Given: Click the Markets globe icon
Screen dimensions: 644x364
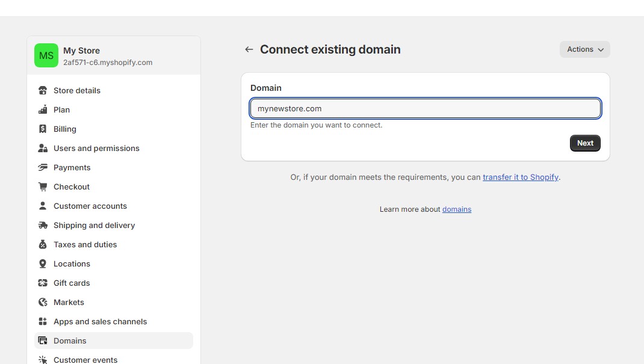Looking at the screenshot, I should (43, 303).
